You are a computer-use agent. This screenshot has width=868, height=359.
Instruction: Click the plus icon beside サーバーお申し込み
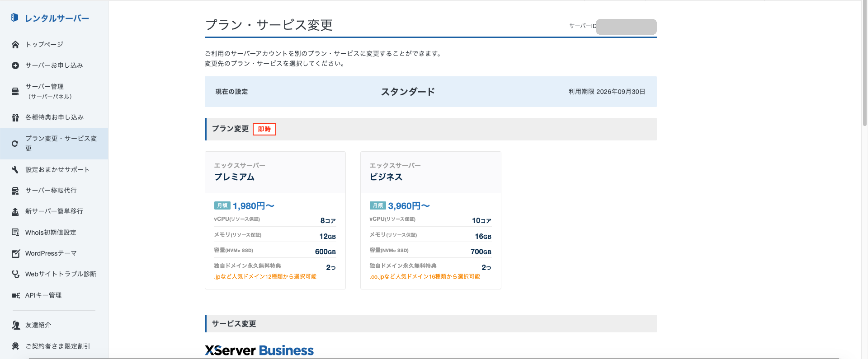[x=15, y=65]
